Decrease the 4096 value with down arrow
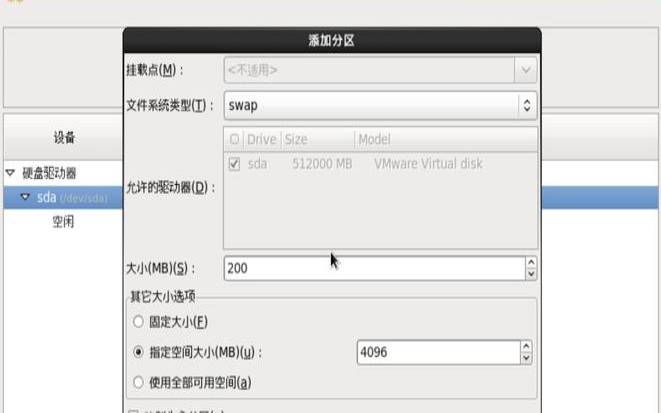Screen dimensions: 661x413 [526, 358]
